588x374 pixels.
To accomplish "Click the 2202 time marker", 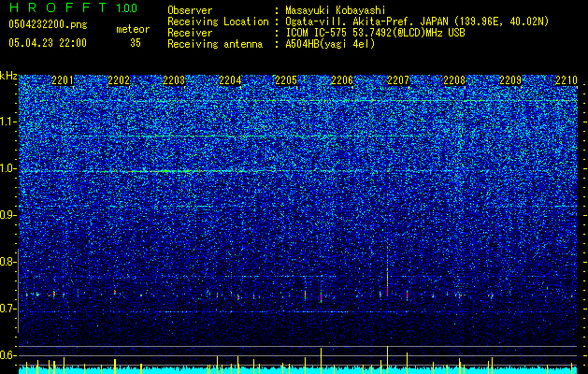I will [119, 80].
